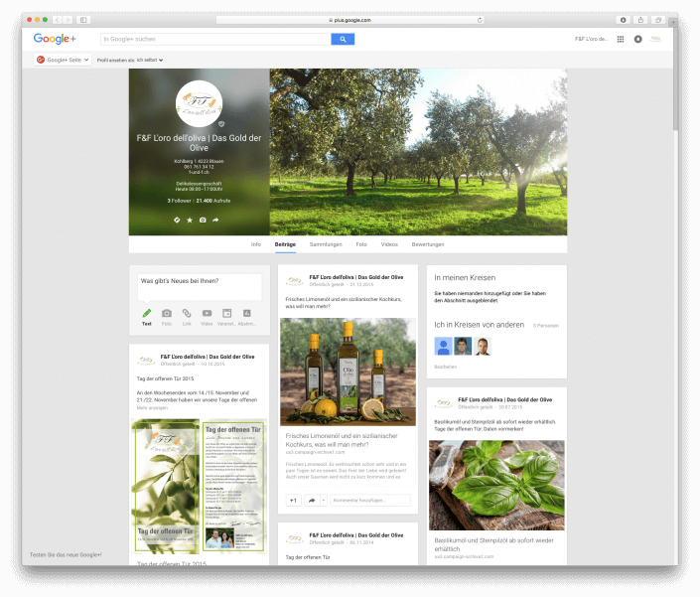Screen dimensions: 700x597
Task: Click the plus.google.com address bar
Action: (350, 20)
